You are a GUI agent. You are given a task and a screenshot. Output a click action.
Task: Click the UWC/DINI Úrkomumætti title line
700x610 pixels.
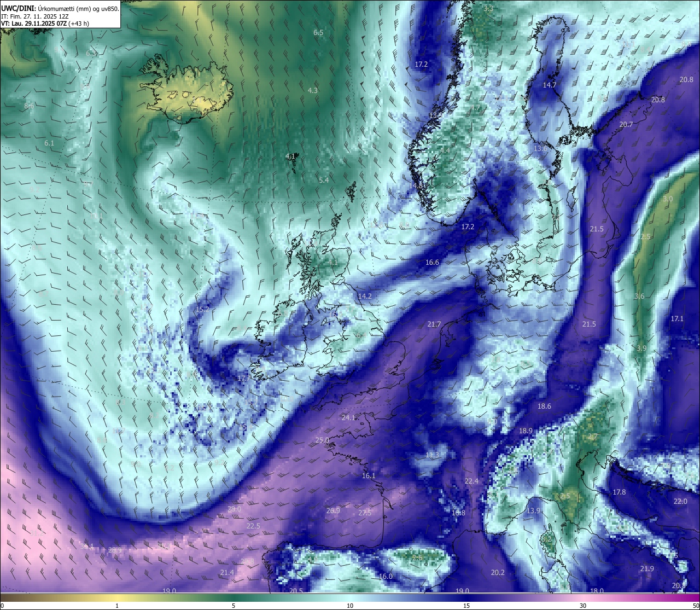click(60, 9)
